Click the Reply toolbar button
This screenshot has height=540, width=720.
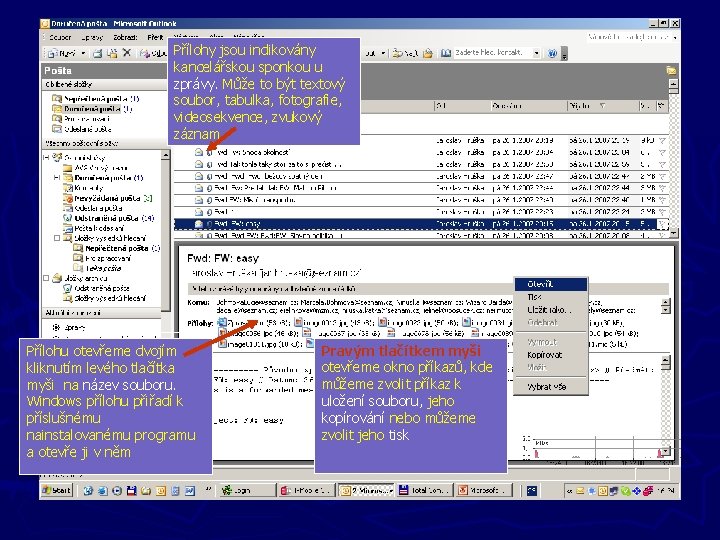[153, 53]
